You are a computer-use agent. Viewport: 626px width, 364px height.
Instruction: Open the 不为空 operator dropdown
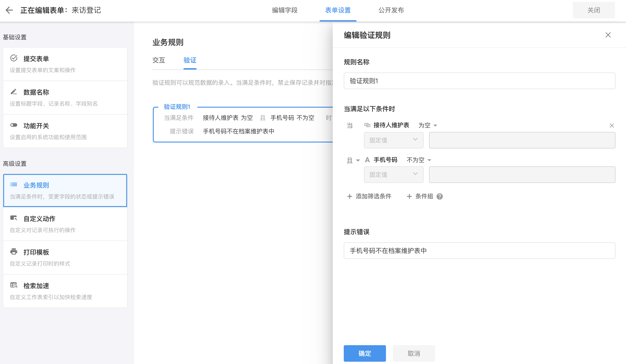[419, 160]
